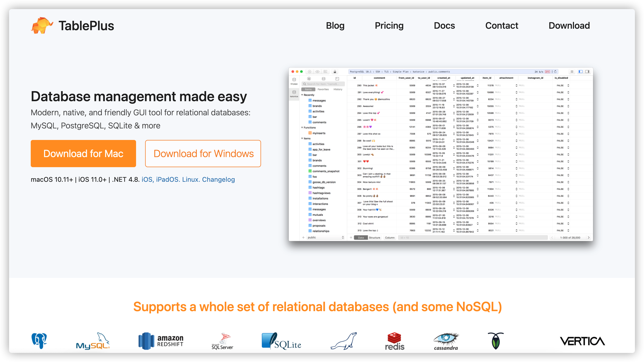Open the Blog page in navigation

335,25
